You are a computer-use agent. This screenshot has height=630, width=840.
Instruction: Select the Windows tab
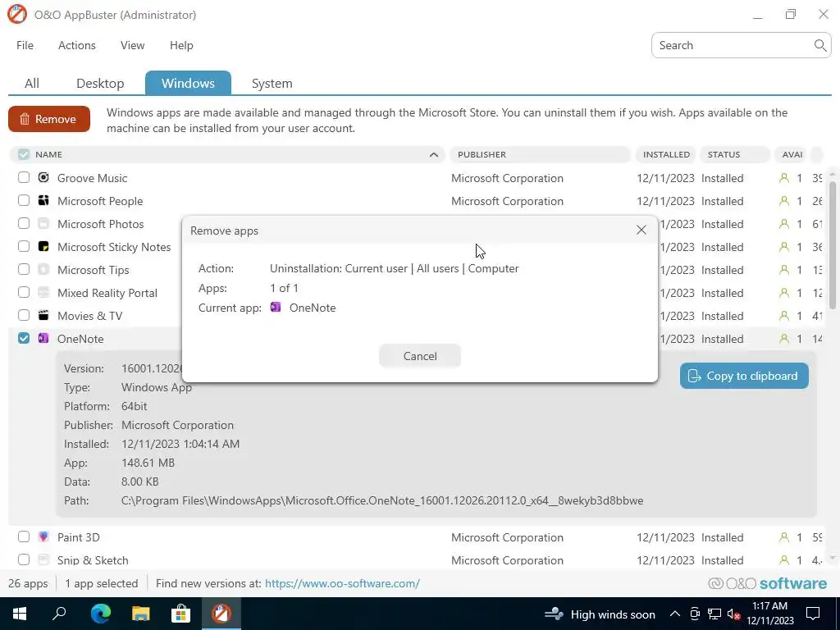click(188, 83)
